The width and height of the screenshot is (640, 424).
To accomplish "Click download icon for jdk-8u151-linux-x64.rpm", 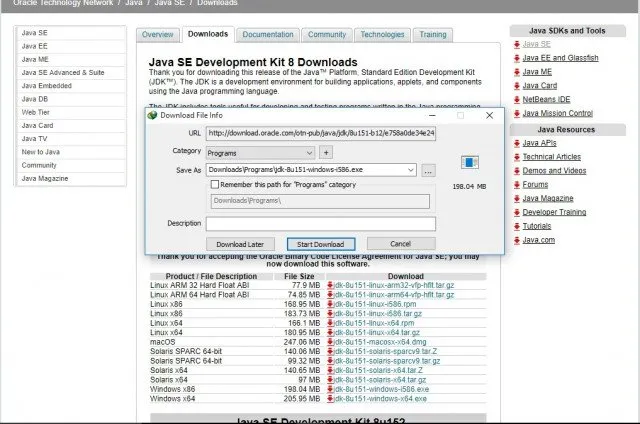I will pos(330,323).
